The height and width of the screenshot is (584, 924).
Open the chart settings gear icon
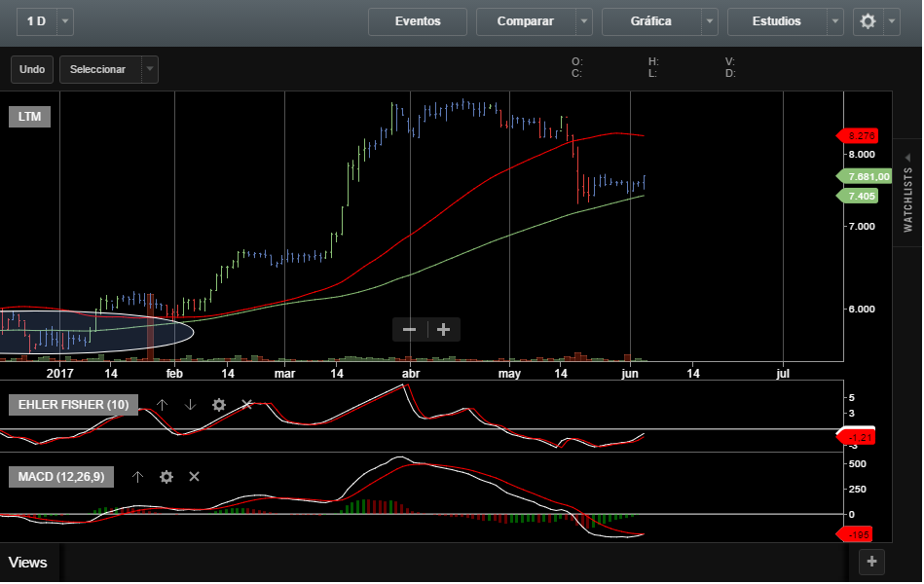868,21
